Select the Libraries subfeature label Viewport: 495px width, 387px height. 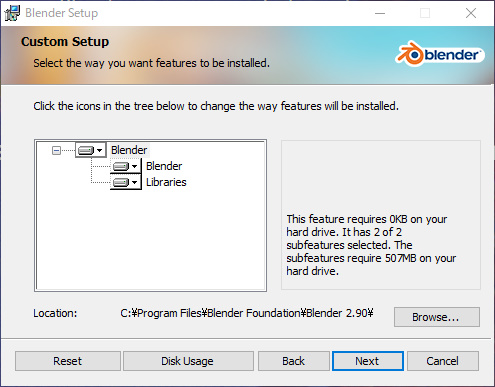166,182
